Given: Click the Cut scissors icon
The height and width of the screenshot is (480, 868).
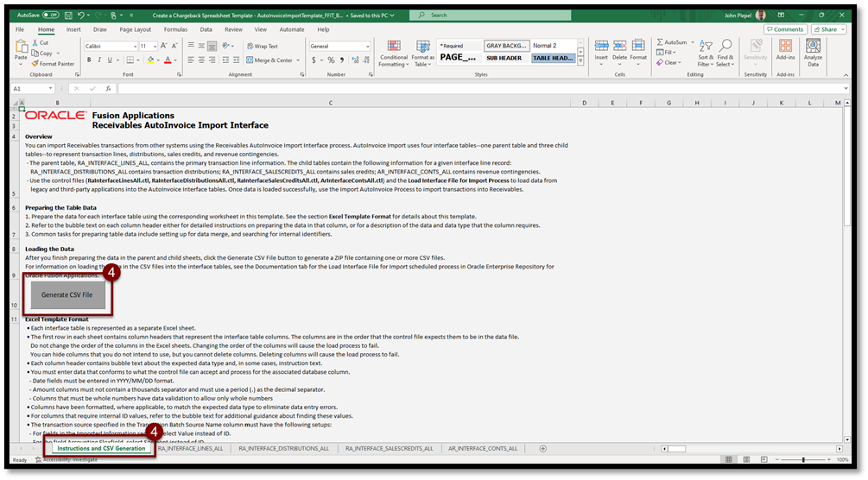Looking at the screenshot, I should point(35,42).
